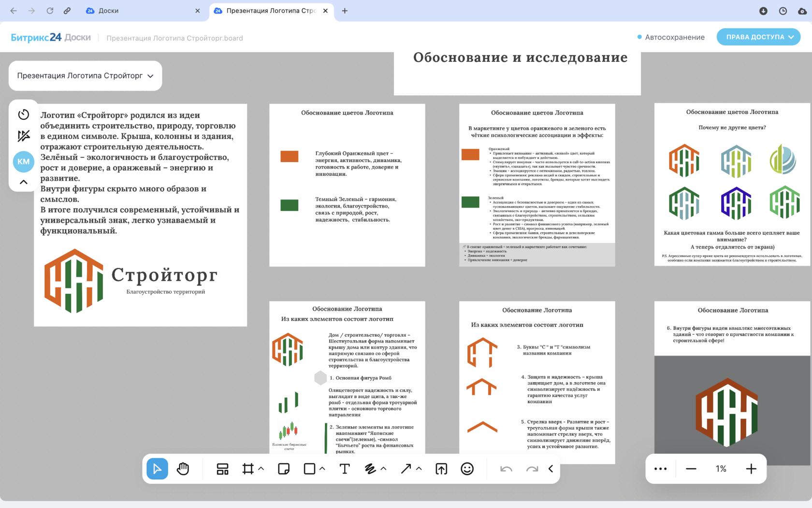
Task: Select green swatch beside Темный Зеленый text
Action: click(289, 205)
